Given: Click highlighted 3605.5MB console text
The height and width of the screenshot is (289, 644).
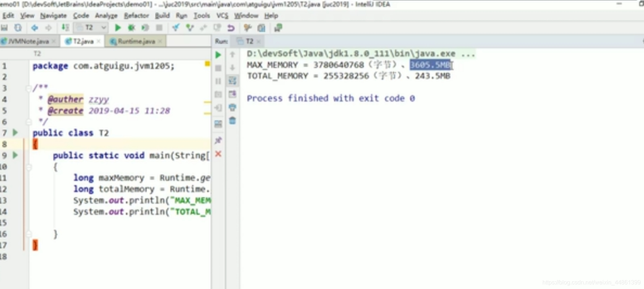Looking at the screenshot, I should [x=430, y=65].
